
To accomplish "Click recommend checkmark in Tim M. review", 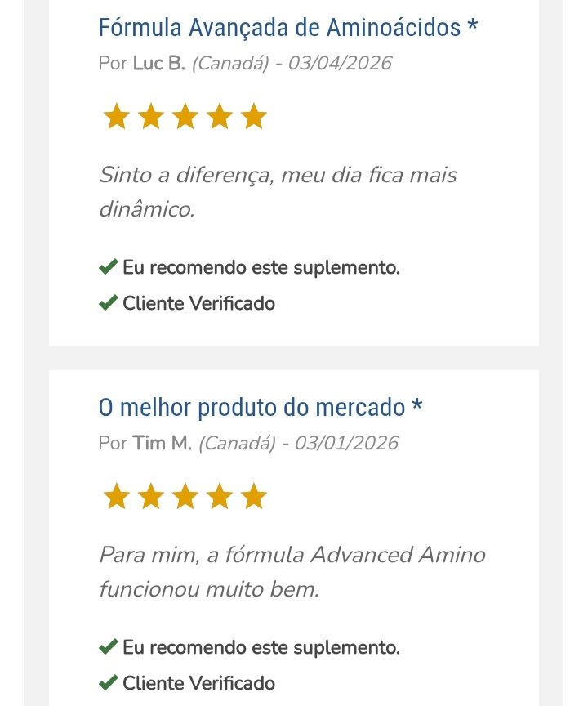I will (108, 648).
